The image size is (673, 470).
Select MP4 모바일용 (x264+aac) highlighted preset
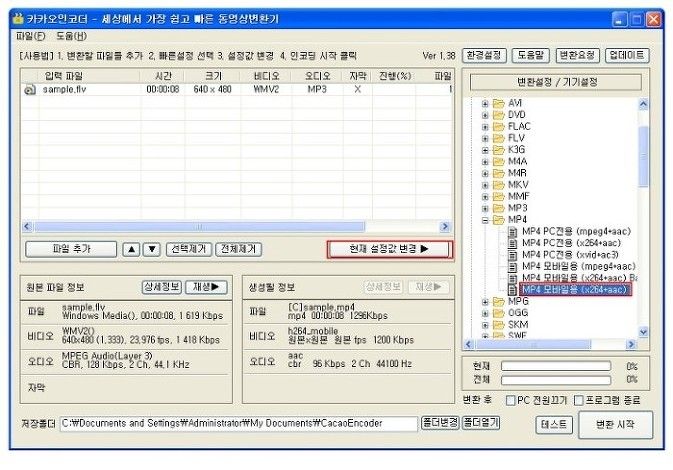[575, 290]
